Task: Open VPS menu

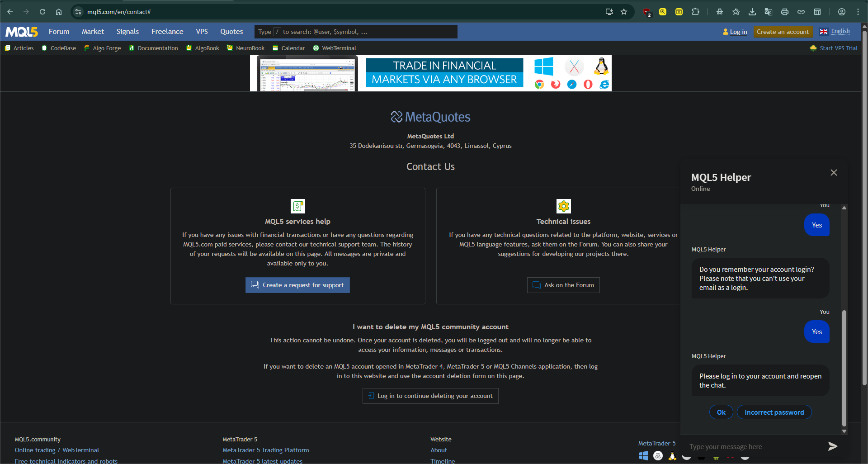Action: click(202, 32)
